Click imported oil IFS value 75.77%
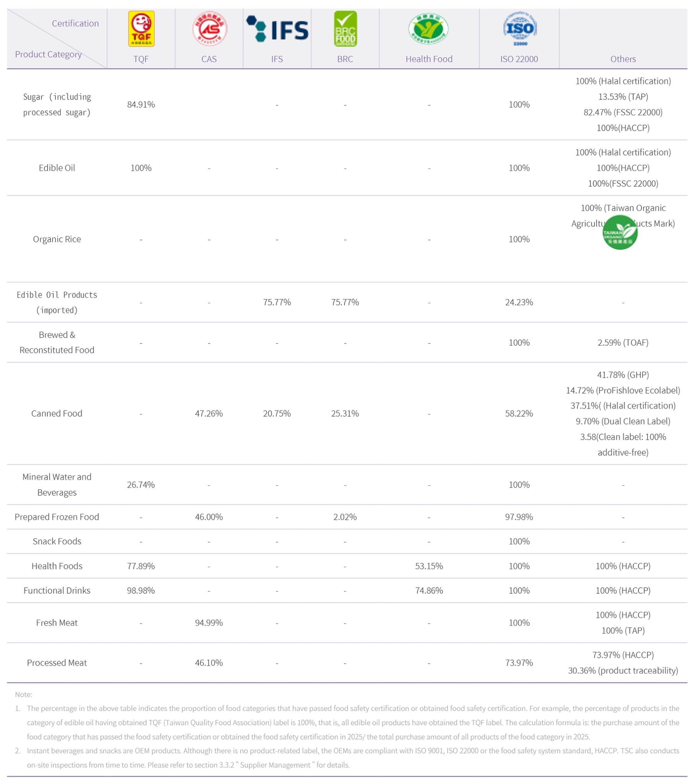The width and height of the screenshot is (694, 784). (x=277, y=302)
